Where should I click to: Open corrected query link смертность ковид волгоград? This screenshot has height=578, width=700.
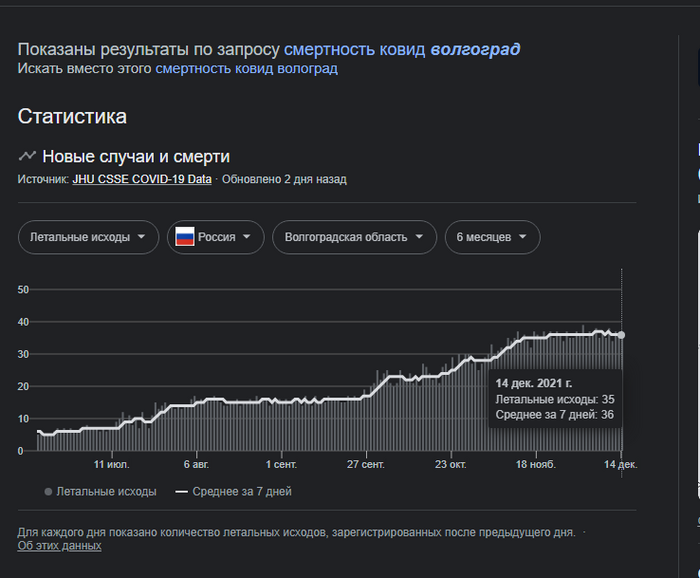[402, 49]
